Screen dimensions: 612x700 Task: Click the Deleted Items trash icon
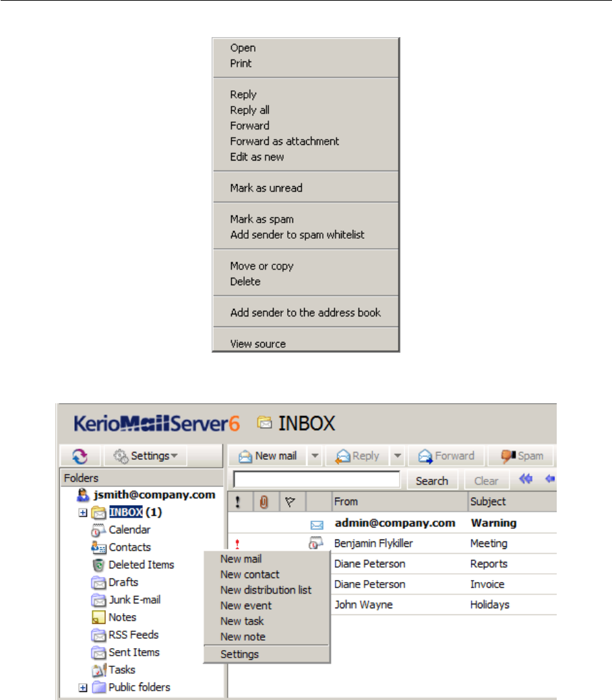tap(98, 565)
